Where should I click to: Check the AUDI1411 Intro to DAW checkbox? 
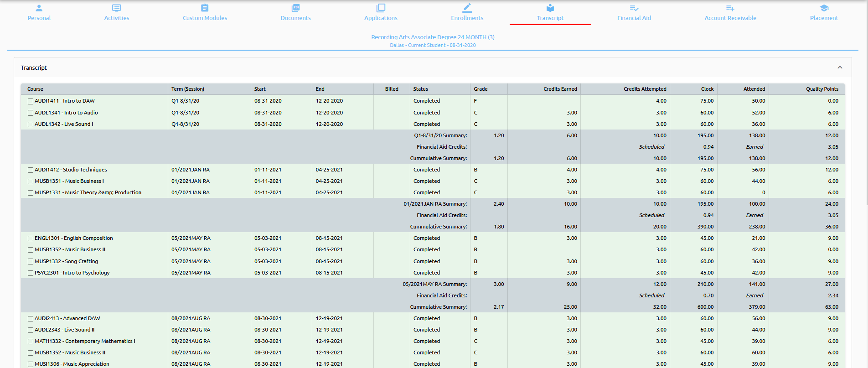point(31,101)
